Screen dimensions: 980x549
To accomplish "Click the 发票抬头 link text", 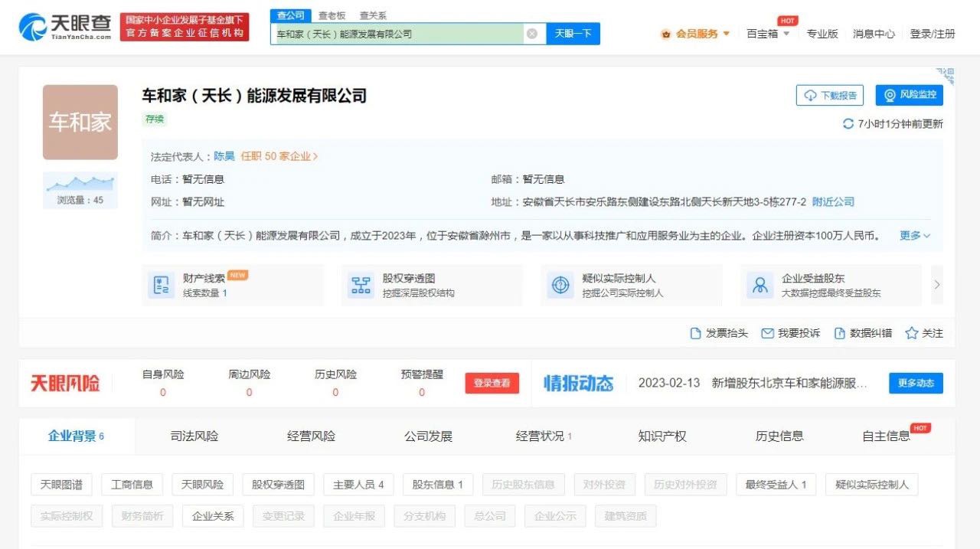I will (727, 333).
